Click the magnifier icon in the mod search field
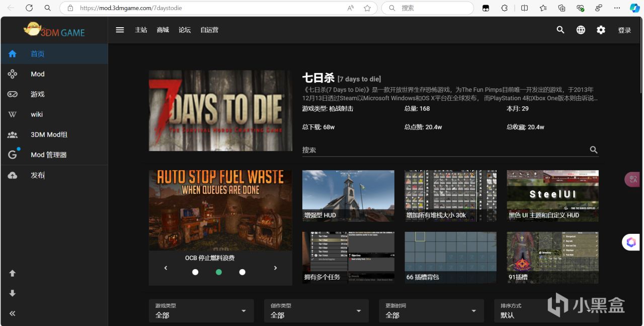This screenshot has width=644, height=326. [x=594, y=150]
